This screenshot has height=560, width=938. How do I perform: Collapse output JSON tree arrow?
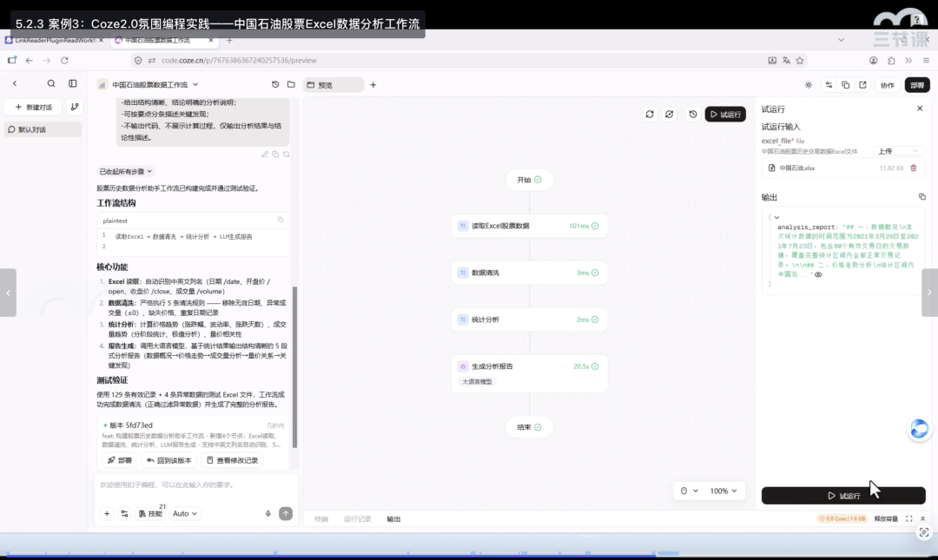tap(776, 217)
